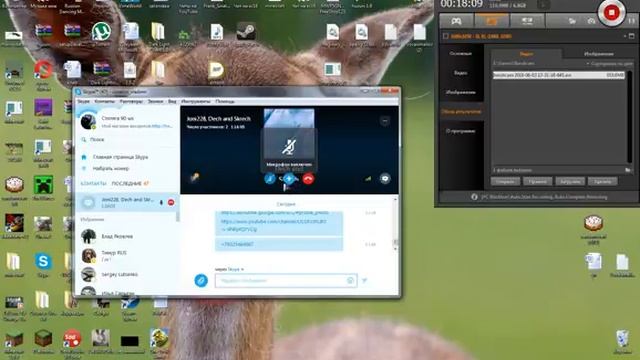The image size is (640, 360).
Task: Open the output folder icon in Bandicam toolbar
Action: click(572, 20)
